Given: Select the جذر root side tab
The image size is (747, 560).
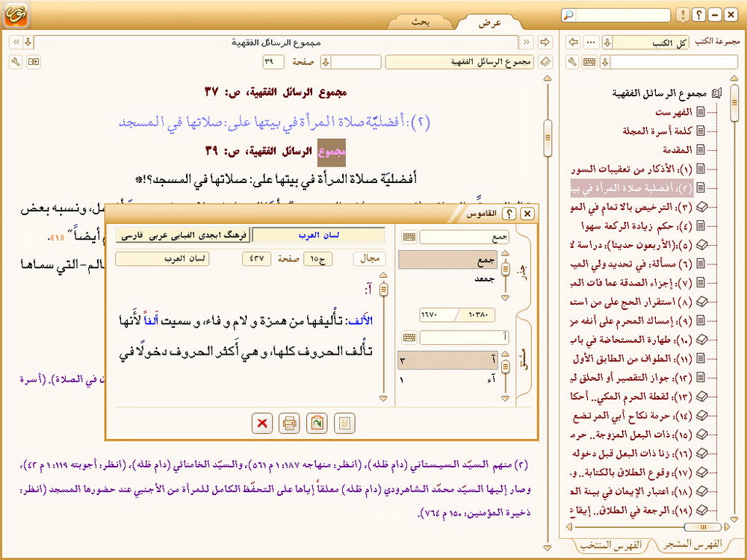Looking at the screenshot, I should (524, 273).
